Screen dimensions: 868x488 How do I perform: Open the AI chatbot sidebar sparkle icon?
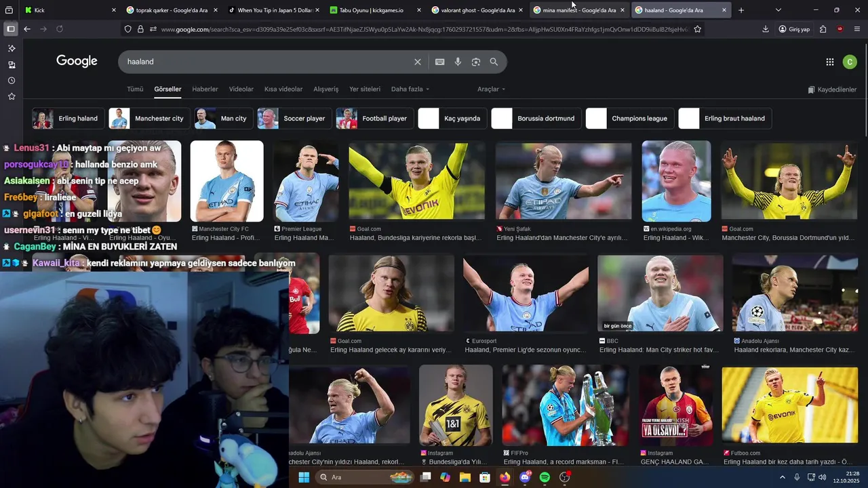click(x=12, y=49)
